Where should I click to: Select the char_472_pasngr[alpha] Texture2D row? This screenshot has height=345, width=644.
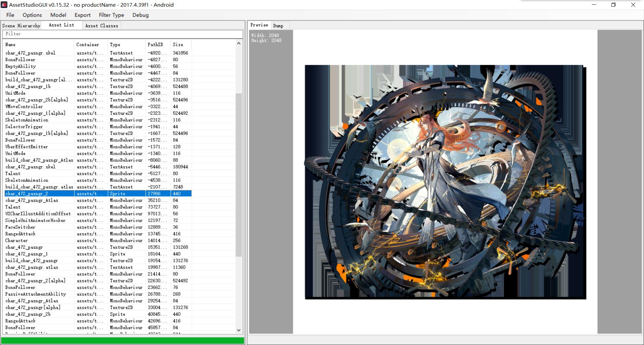coord(98,307)
